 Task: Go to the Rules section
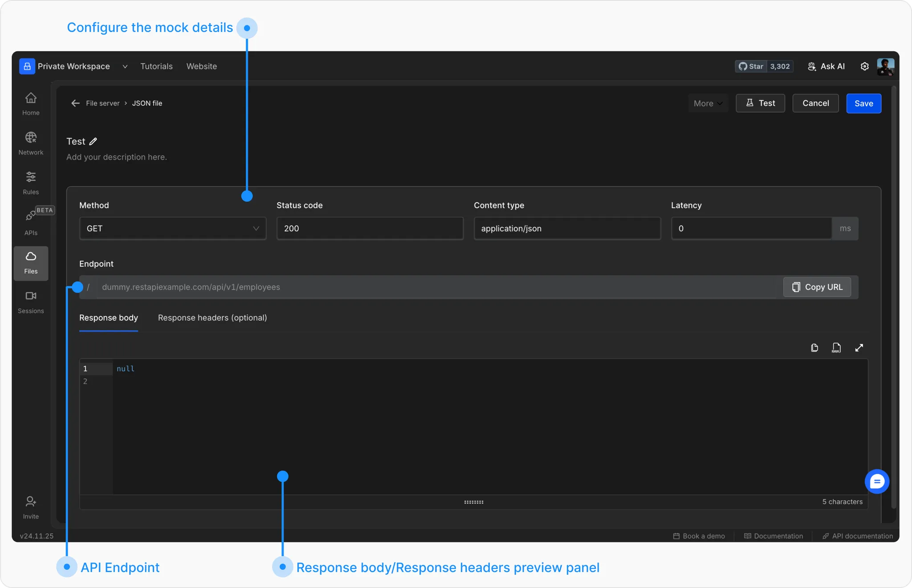(31, 182)
